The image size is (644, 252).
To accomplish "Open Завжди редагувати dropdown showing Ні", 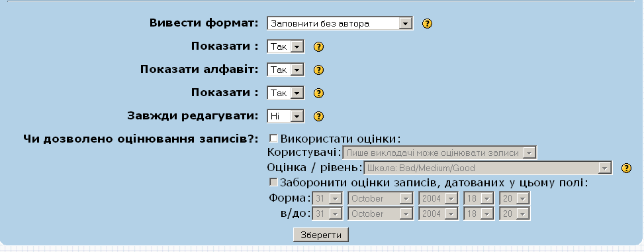I will tap(286, 117).
